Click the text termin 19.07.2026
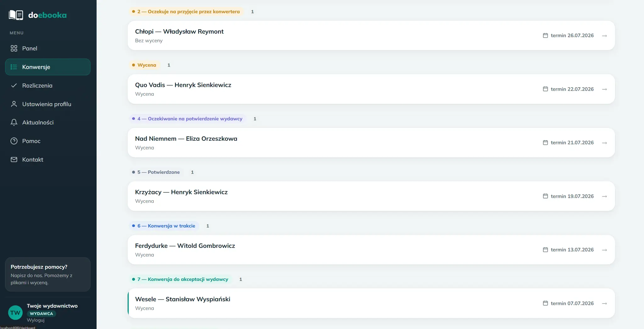This screenshot has height=329, width=644. pyautogui.click(x=572, y=196)
